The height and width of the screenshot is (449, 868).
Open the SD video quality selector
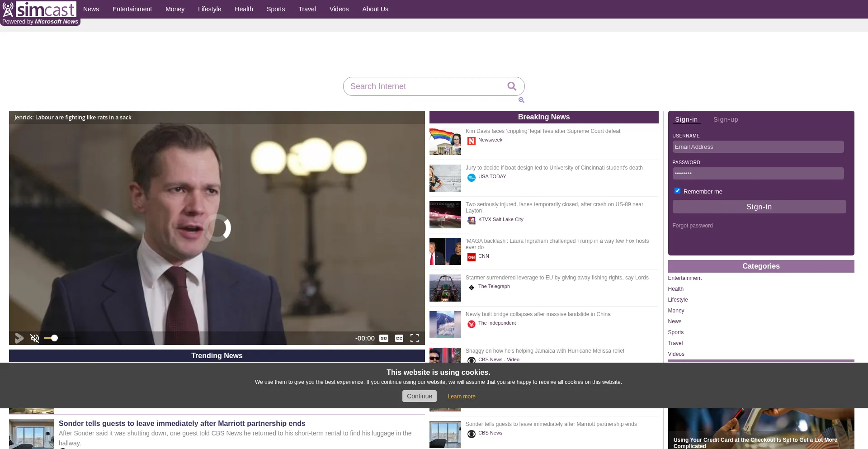[383, 338]
